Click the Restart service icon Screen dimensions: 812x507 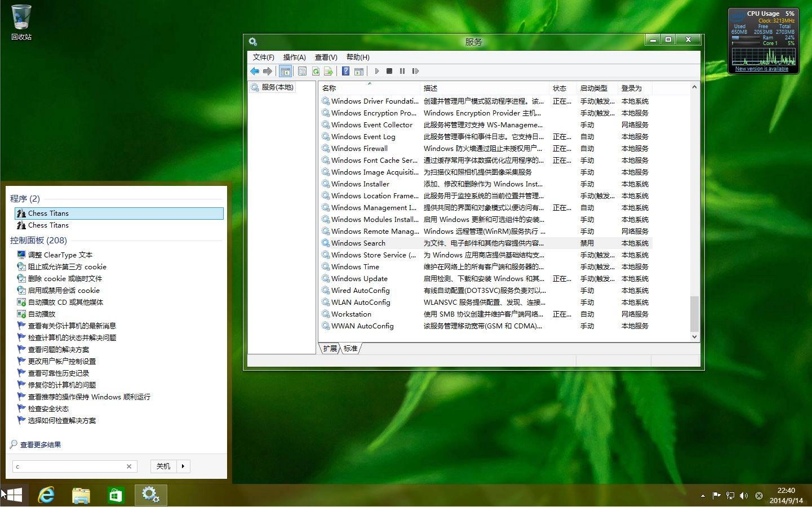pos(415,71)
